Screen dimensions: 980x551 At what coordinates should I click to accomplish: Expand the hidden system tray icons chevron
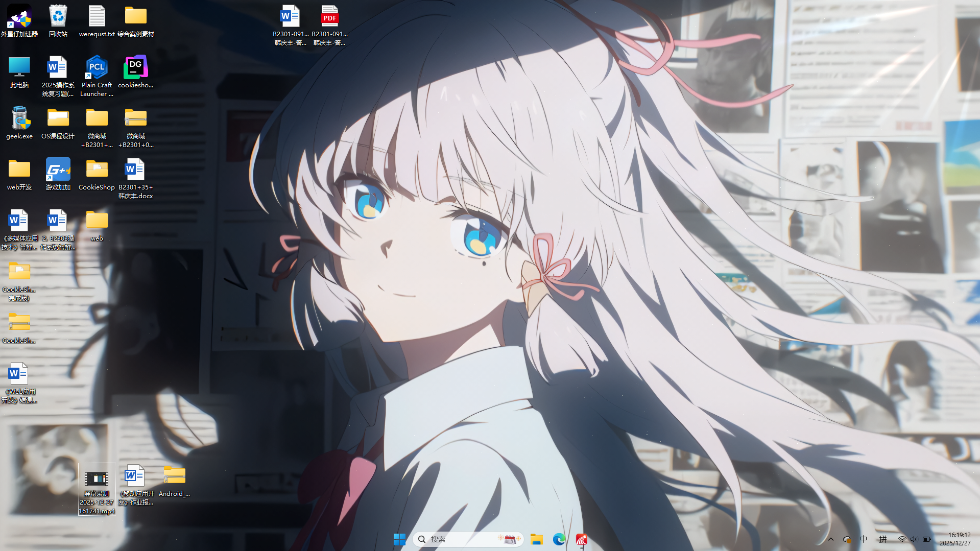click(x=831, y=539)
